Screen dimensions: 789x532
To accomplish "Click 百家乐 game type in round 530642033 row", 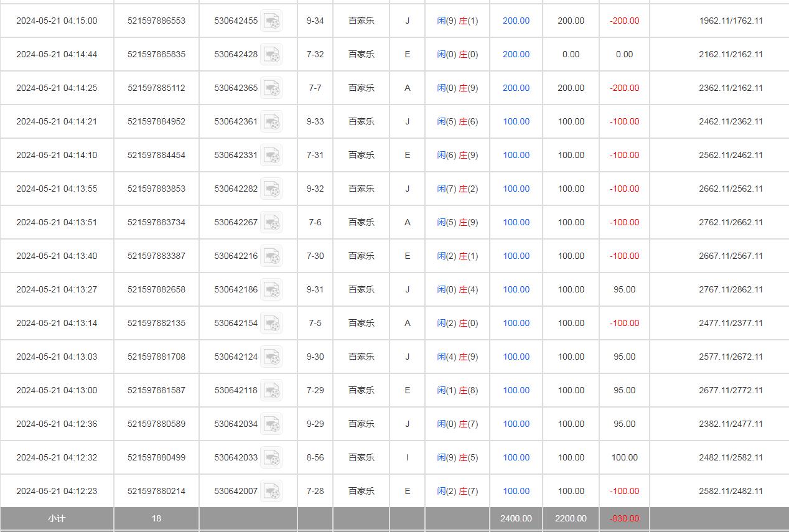I will pyautogui.click(x=361, y=457).
